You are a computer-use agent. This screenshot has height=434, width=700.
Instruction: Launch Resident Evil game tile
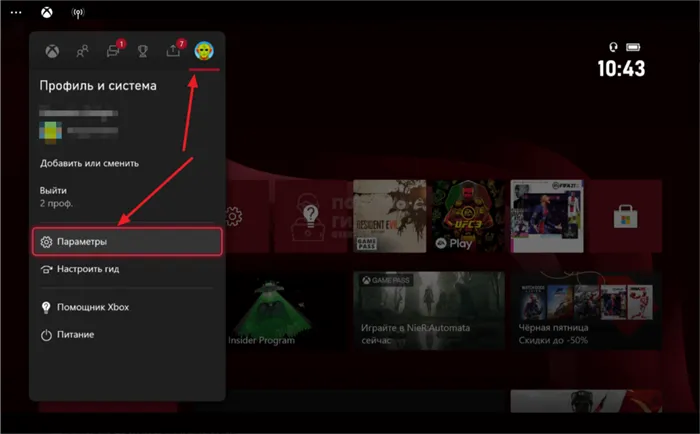point(390,217)
